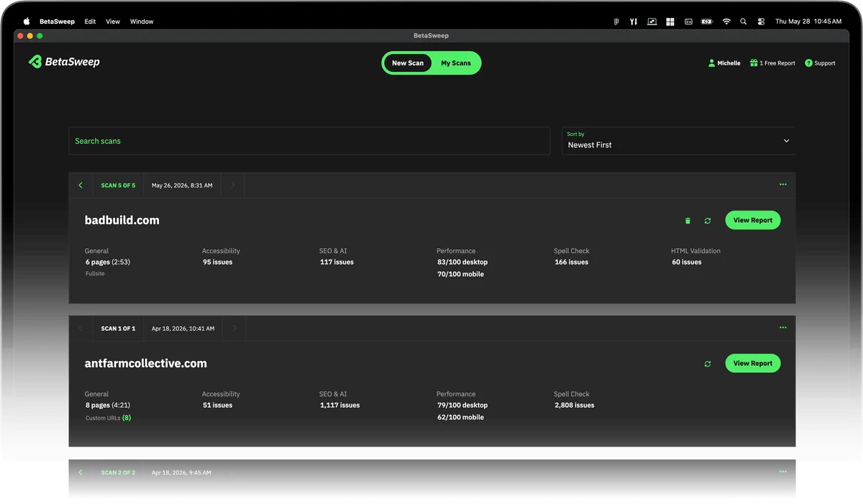
Task: Click the previous arrow on the antfarmcollective.com card
Action: [81, 329]
